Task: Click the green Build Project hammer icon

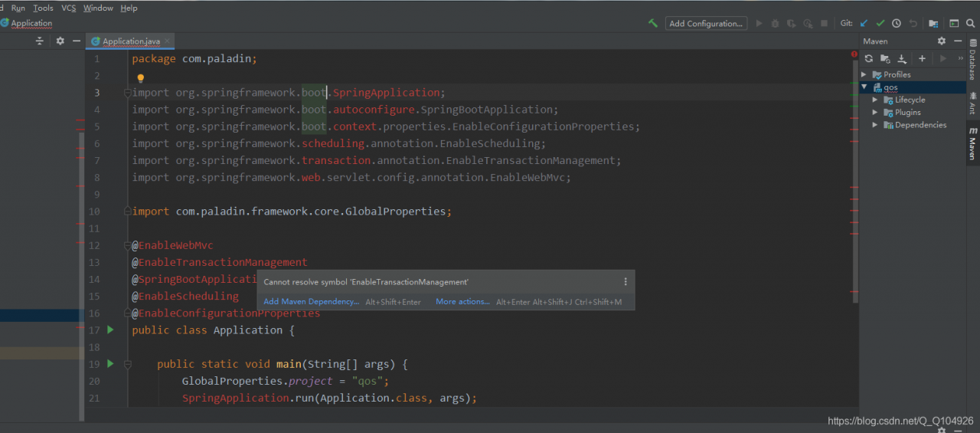Action: (652, 24)
